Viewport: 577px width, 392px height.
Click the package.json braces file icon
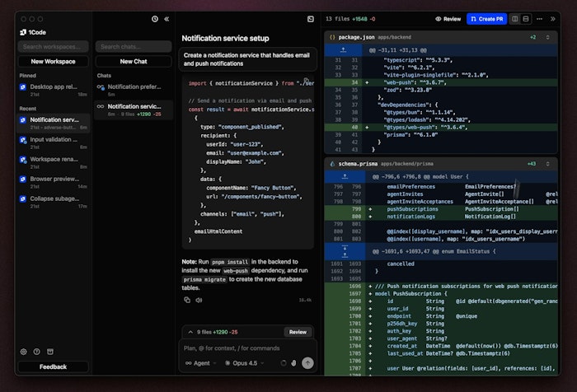(332, 37)
